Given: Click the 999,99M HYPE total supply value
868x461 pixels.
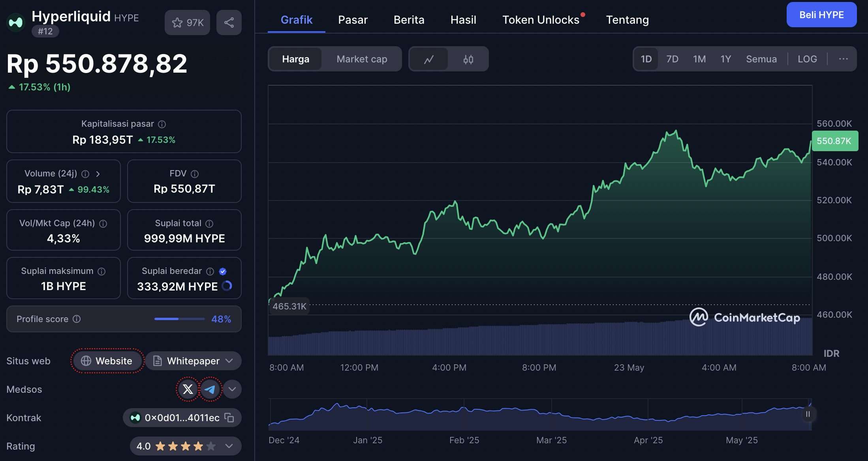Looking at the screenshot, I should pyautogui.click(x=184, y=238).
